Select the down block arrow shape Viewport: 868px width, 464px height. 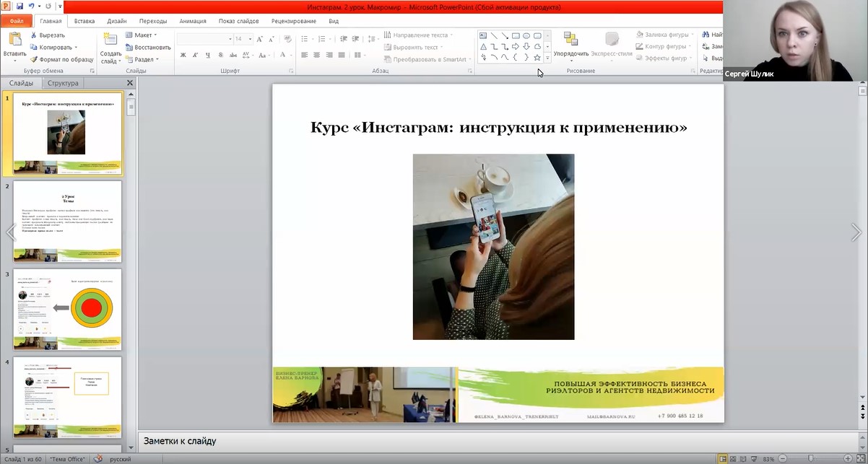[x=526, y=46]
